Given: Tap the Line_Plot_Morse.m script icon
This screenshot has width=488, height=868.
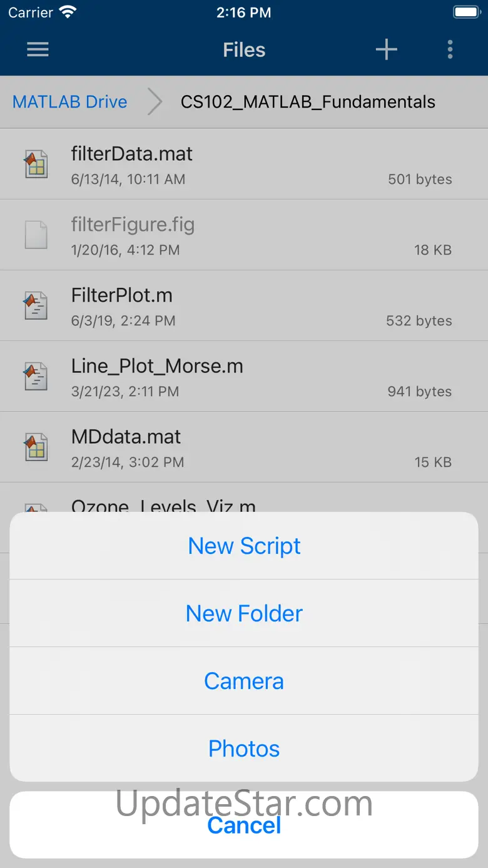Looking at the screenshot, I should tap(36, 376).
